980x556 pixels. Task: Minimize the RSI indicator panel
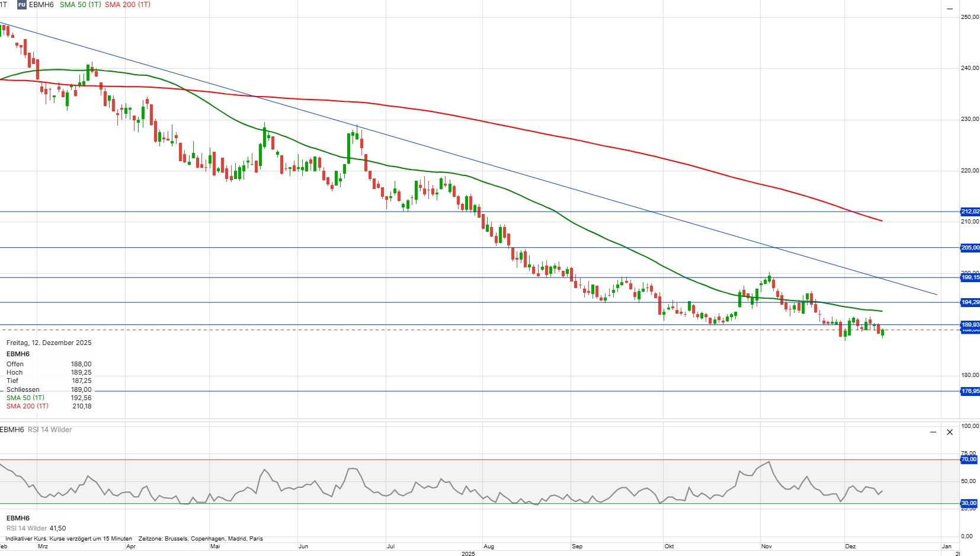pyautogui.click(x=933, y=432)
